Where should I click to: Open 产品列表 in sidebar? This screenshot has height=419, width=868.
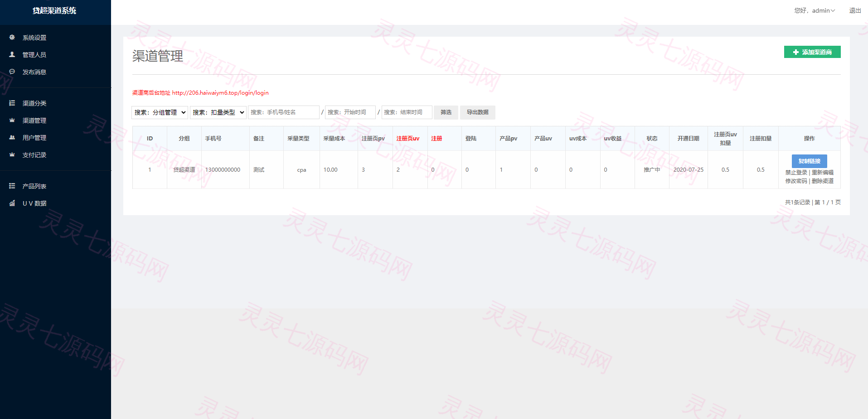point(34,186)
